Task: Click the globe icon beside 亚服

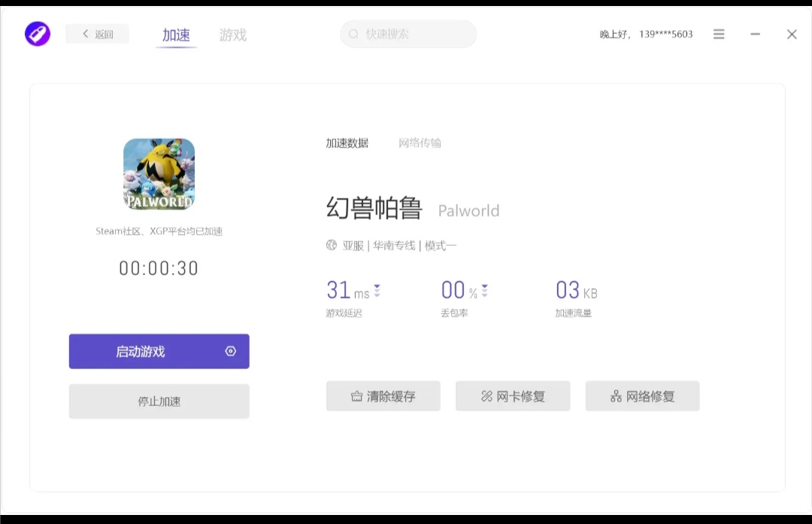Action: click(332, 245)
